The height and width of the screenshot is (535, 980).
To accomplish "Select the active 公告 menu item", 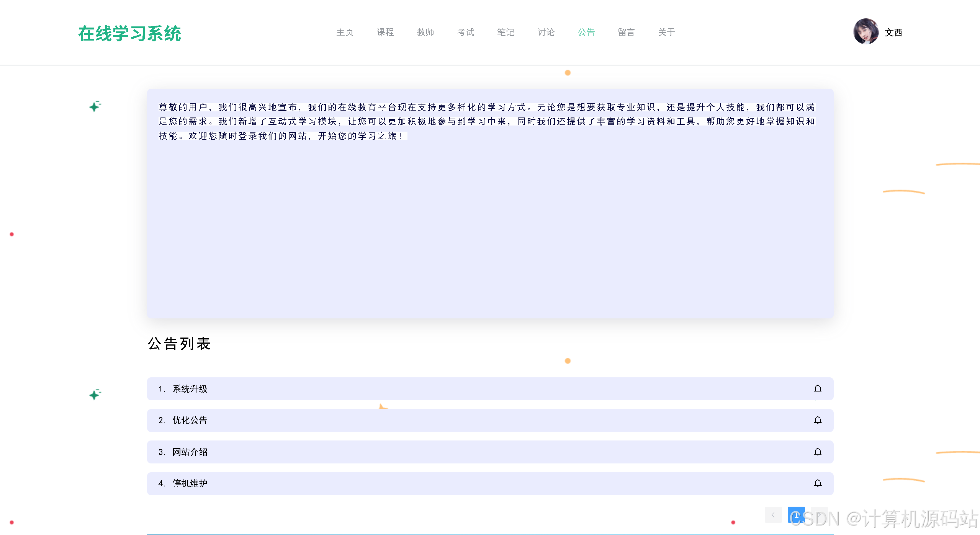I will (x=586, y=32).
